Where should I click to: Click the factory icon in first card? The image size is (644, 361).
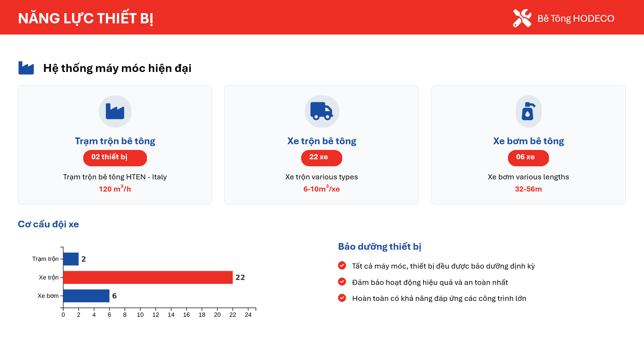click(115, 111)
